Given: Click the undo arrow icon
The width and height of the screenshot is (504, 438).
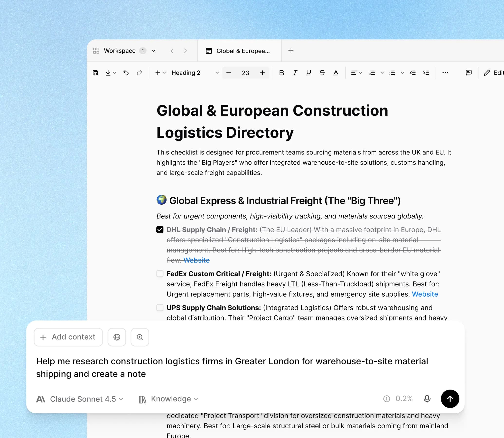Looking at the screenshot, I should [126, 73].
